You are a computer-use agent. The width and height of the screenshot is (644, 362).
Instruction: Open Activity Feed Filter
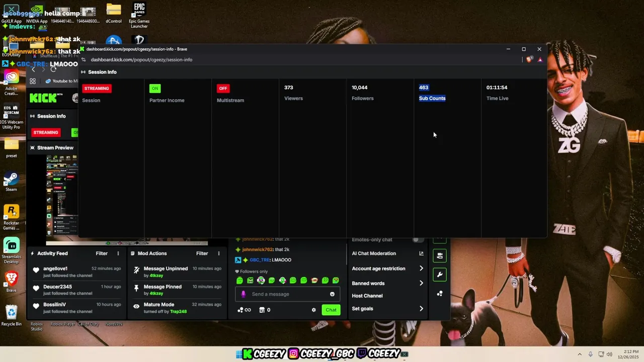[102, 253]
